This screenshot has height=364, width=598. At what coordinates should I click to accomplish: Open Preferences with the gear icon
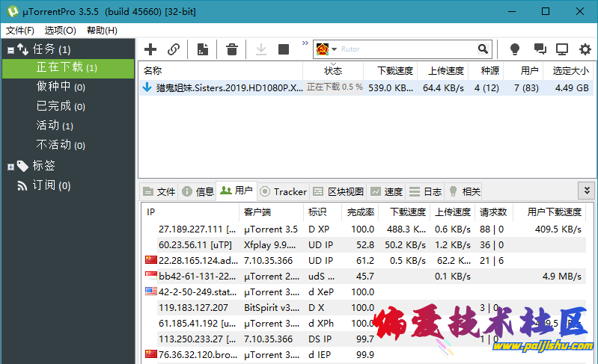click(x=584, y=49)
